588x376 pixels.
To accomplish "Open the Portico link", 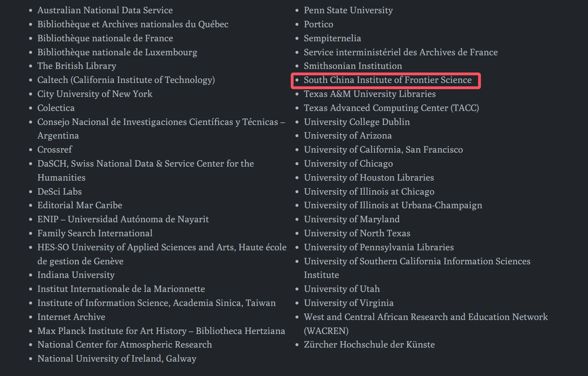I will (318, 24).
